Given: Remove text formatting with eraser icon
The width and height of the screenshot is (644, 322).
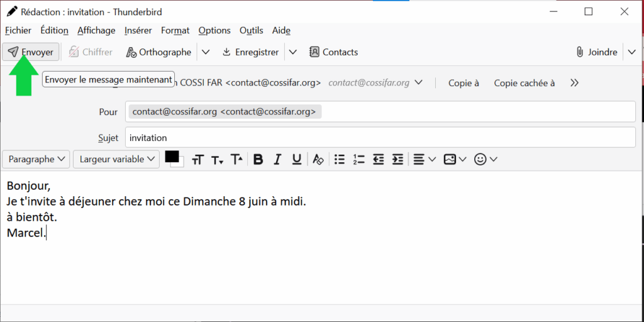Looking at the screenshot, I should click(318, 160).
